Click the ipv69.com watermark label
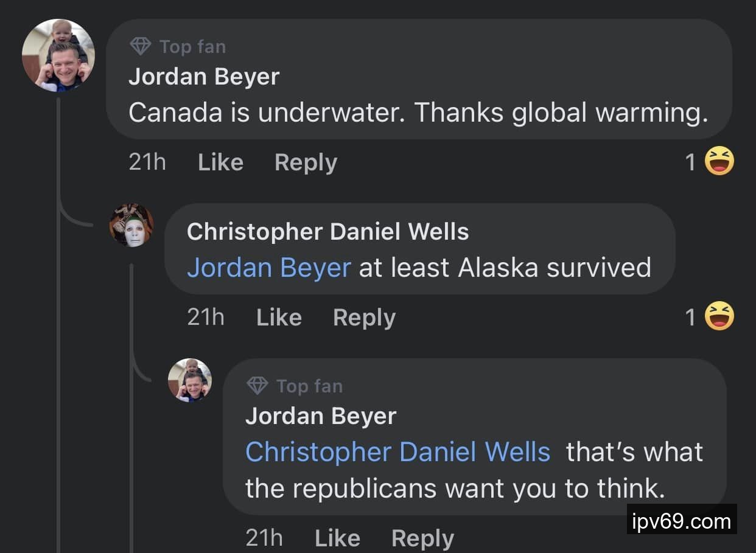The width and height of the screenshot is (756, 553). tap(681, 521)
